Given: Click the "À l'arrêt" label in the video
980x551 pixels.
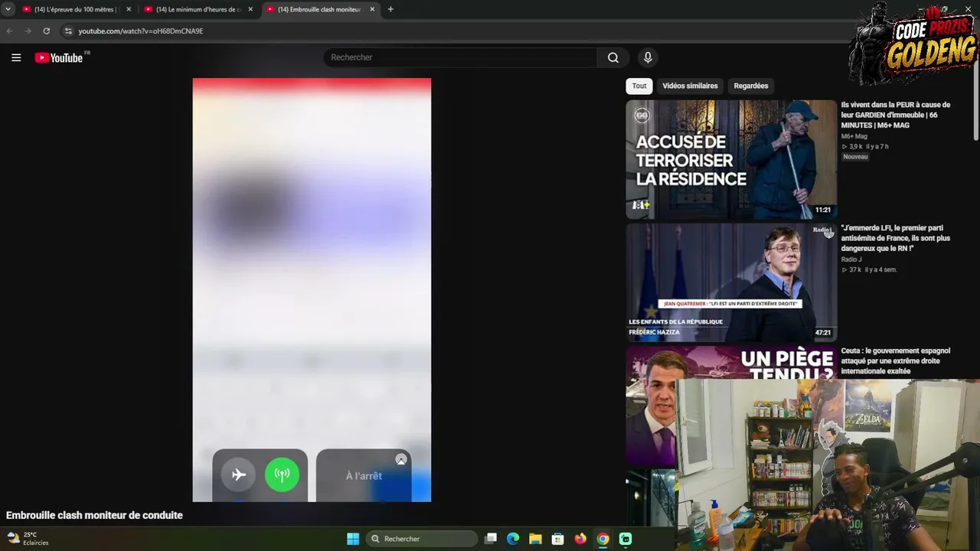Looking at the screenshot, I should coord(364,476).
